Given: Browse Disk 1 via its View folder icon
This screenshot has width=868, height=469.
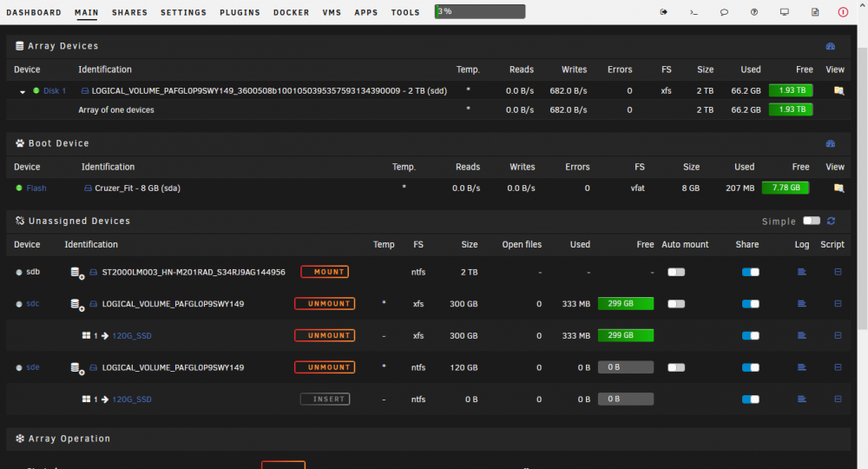Looking at the screenshot, I should 838,91.
